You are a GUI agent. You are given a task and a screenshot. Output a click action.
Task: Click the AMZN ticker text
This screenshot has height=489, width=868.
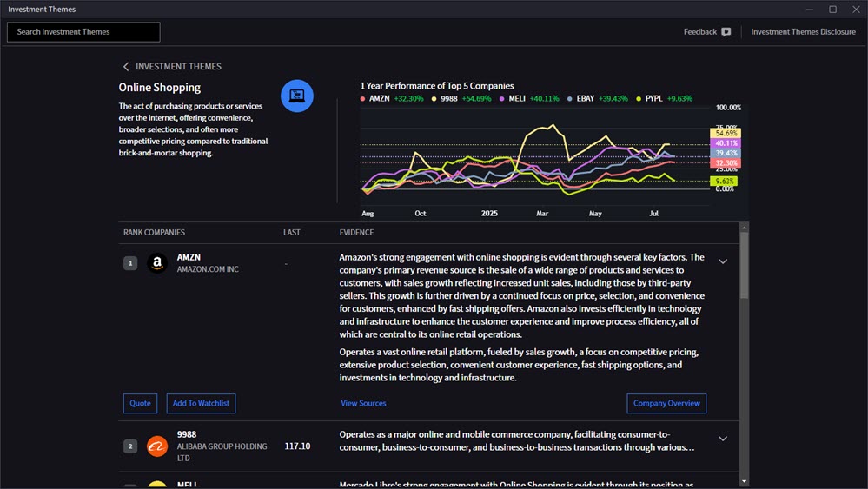coord(189,257)
